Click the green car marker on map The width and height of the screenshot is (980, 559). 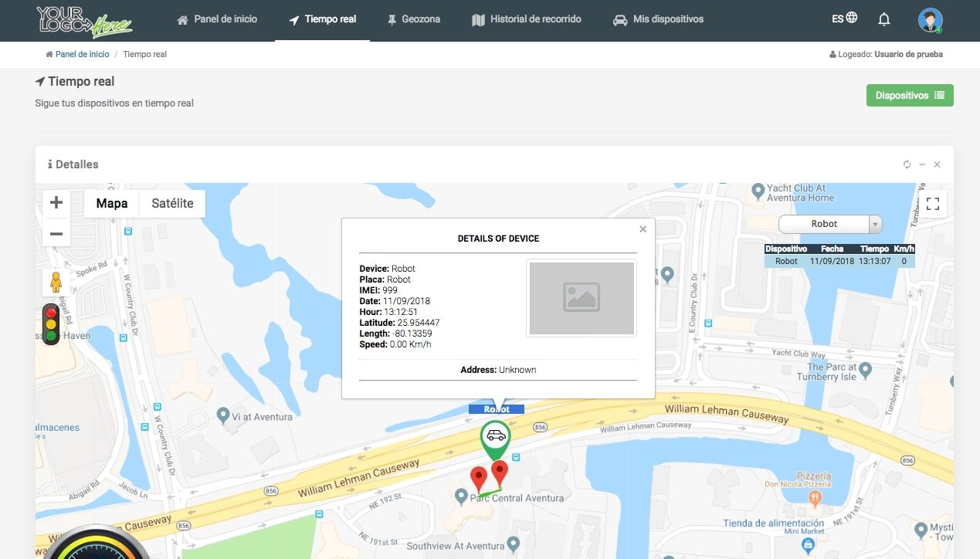495,437
